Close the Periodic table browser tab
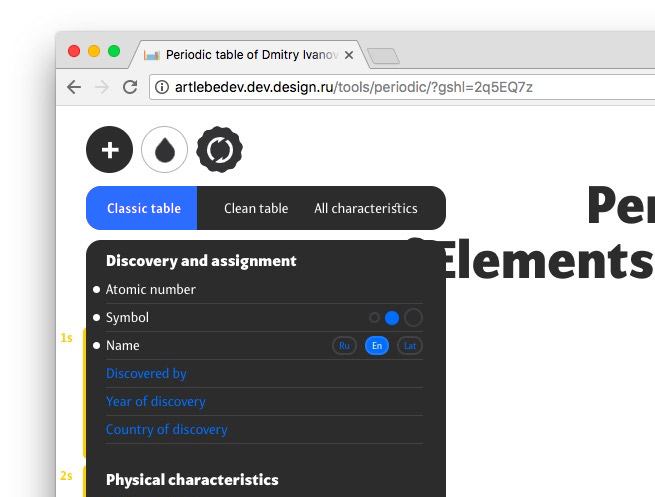 pos(349,55)
